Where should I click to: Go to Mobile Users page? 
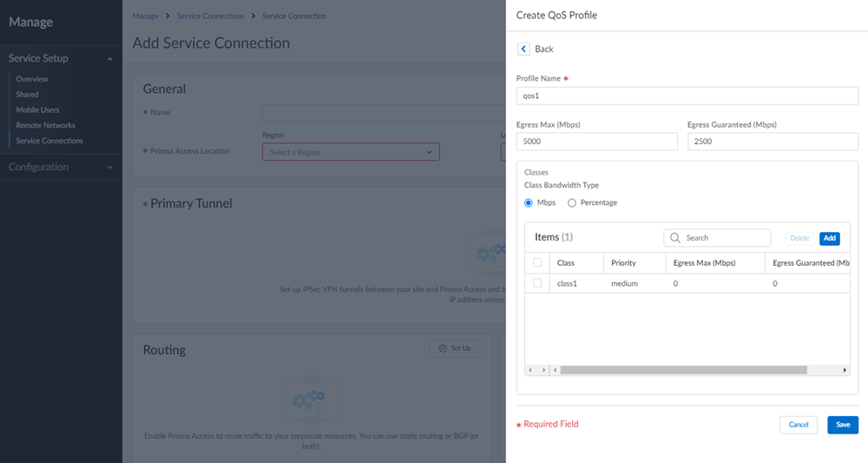(37, 110)
